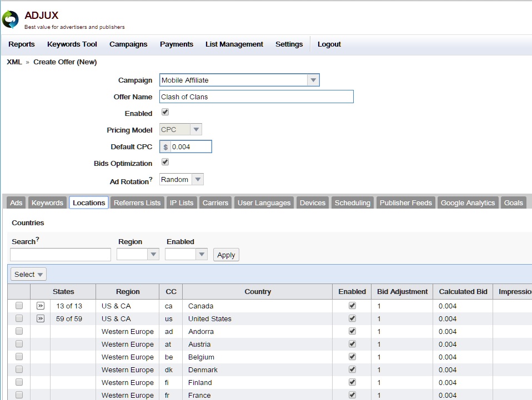This screenshot has height=400, width=532.
Task: Click the 'Create Offer (New)' breadcrumb text
Action: coord(65,62)
